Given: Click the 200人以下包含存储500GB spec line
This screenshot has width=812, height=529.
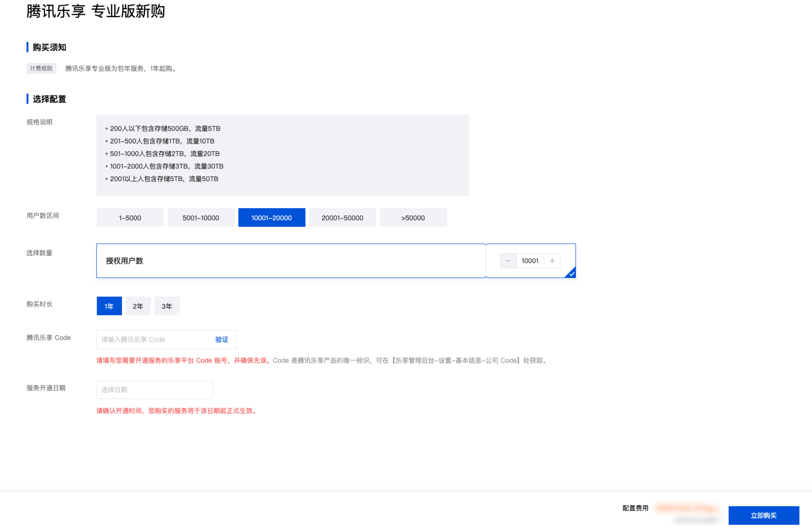Looking at the screenshot, I should coord(165,129).
